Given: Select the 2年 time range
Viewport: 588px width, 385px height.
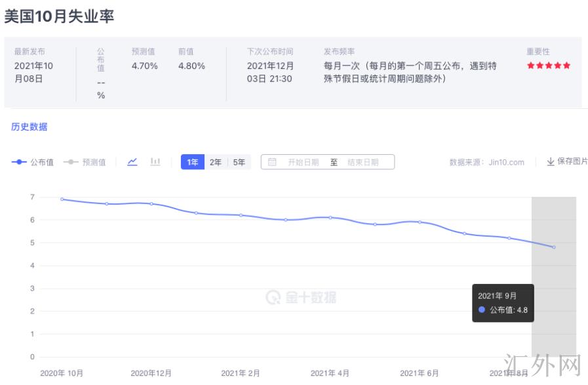Looking at the screenshot, I should tap(216, 162).
